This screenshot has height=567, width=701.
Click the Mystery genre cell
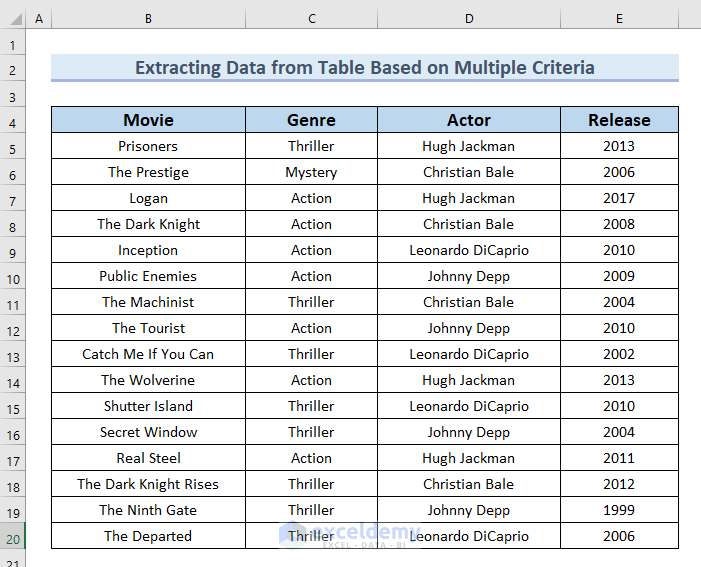tap(311, 172)
